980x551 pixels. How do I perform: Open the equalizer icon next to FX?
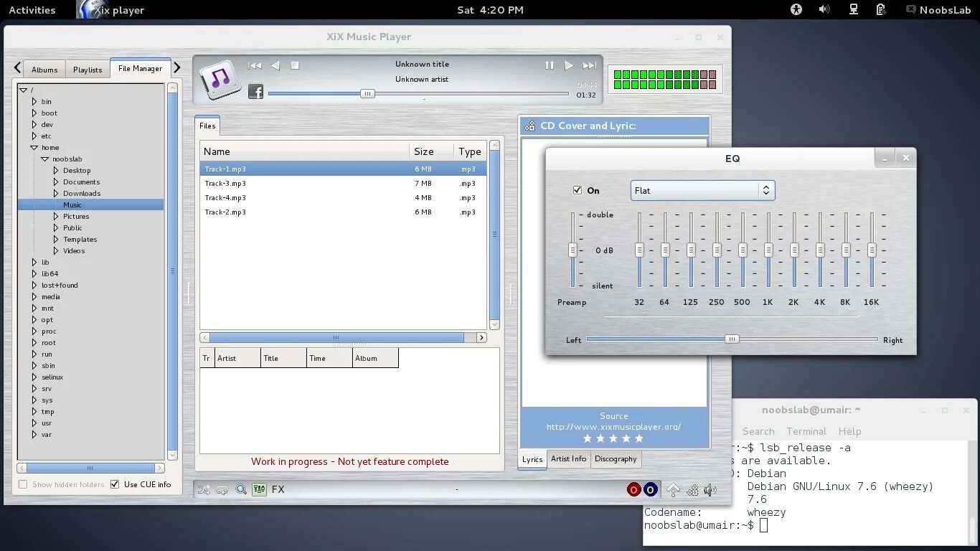(259, 489)
